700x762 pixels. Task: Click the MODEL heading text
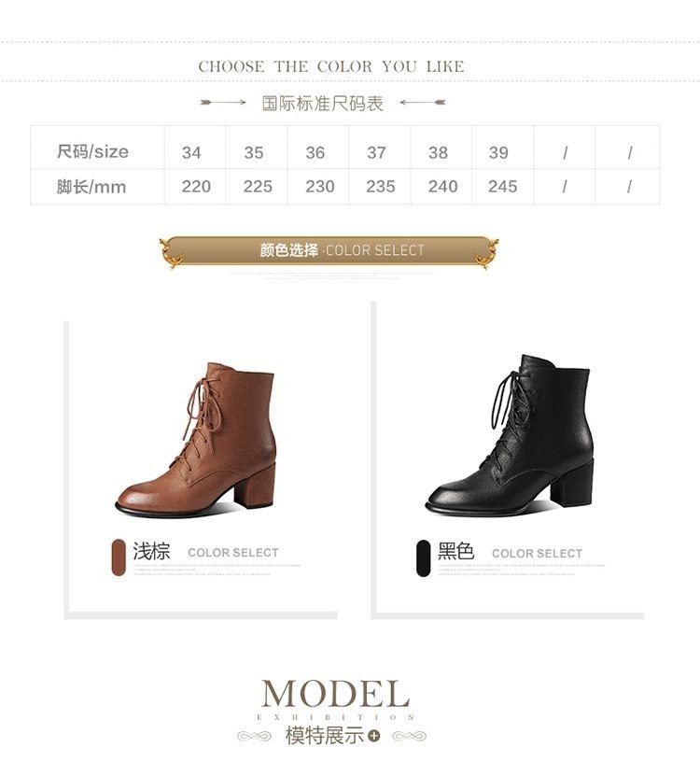[335, 694]
